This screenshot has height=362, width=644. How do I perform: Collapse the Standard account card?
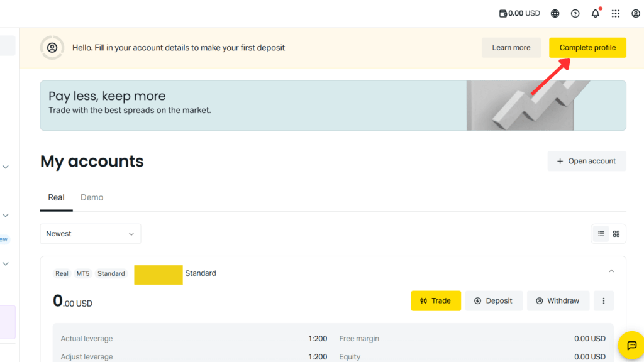611,271
